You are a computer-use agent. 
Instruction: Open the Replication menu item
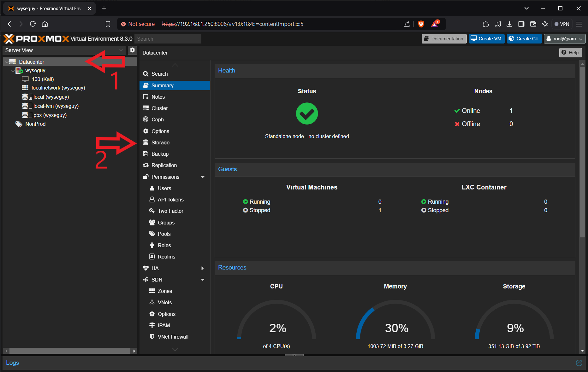[175, 165]
